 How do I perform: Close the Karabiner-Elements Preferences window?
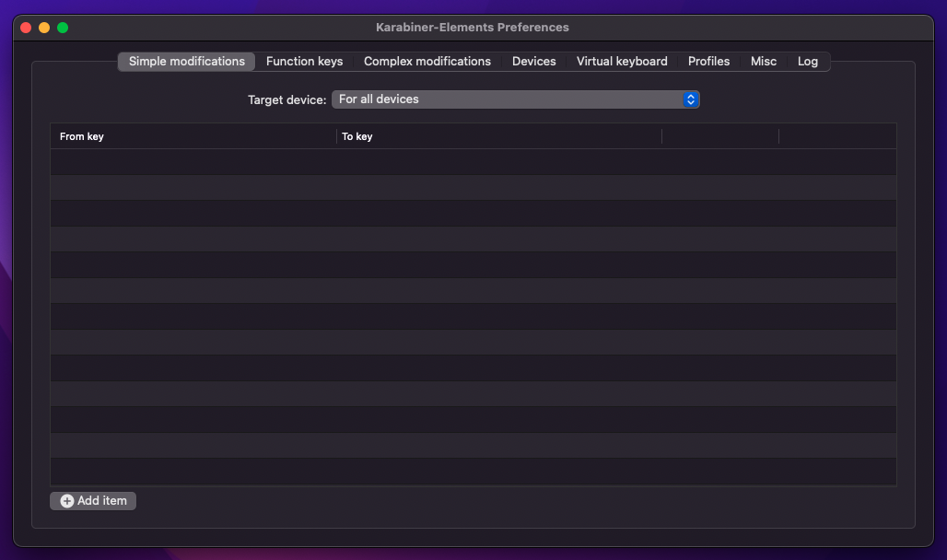26,28
